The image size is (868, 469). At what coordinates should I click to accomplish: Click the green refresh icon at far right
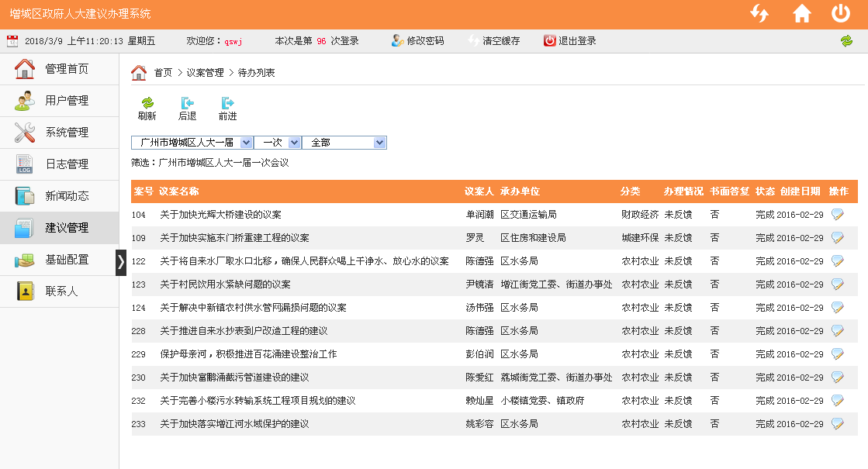[x=846, y=41]
